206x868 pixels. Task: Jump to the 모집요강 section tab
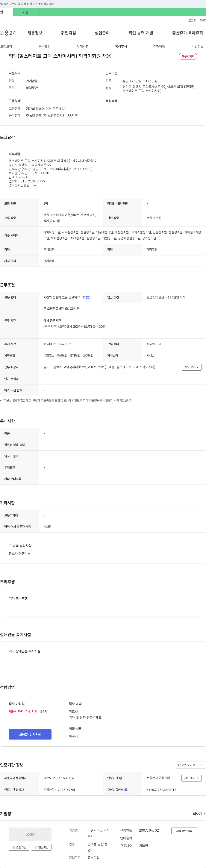tap(6, 46)
